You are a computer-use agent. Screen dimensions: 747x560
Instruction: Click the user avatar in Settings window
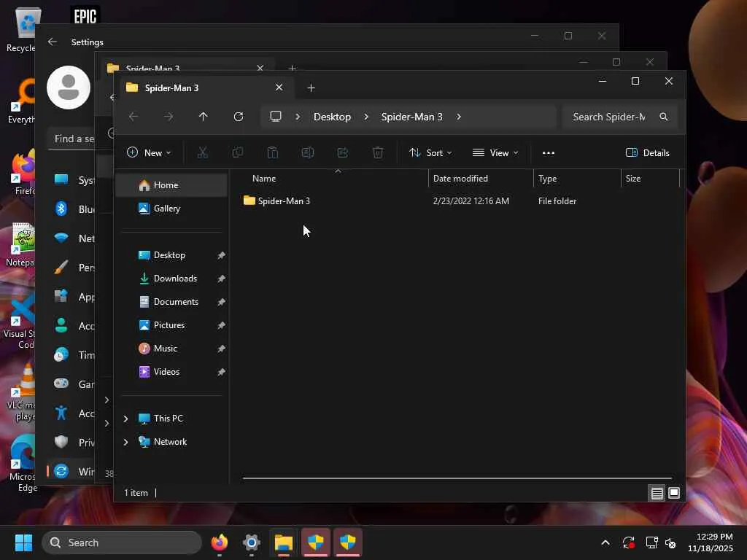[x=68, y=87]
